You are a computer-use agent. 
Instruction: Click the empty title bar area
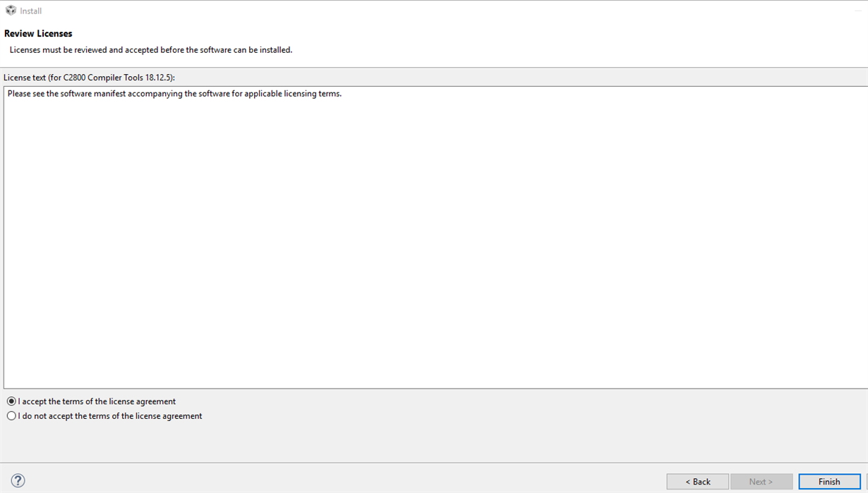(x=423, y=11)
